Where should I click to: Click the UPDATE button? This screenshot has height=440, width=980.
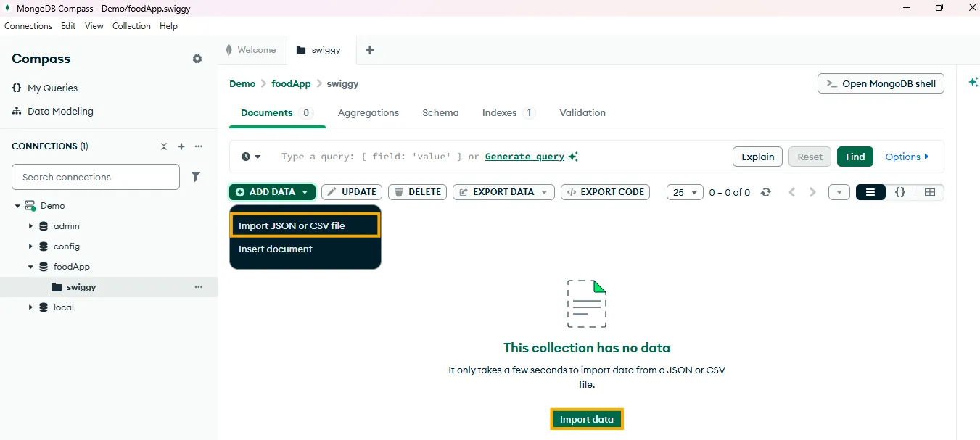click(x=352, y=192)
